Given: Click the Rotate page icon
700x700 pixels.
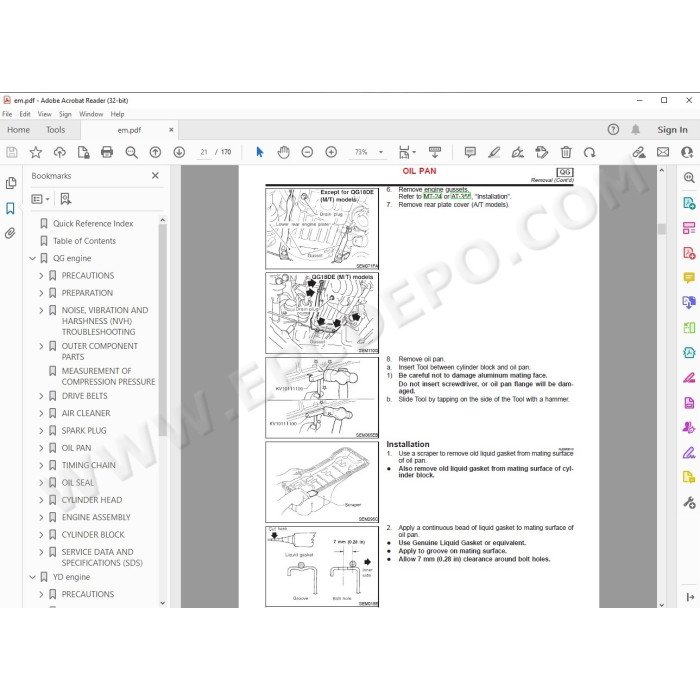Looking at the screenshot, I should (x=589, y=152).
